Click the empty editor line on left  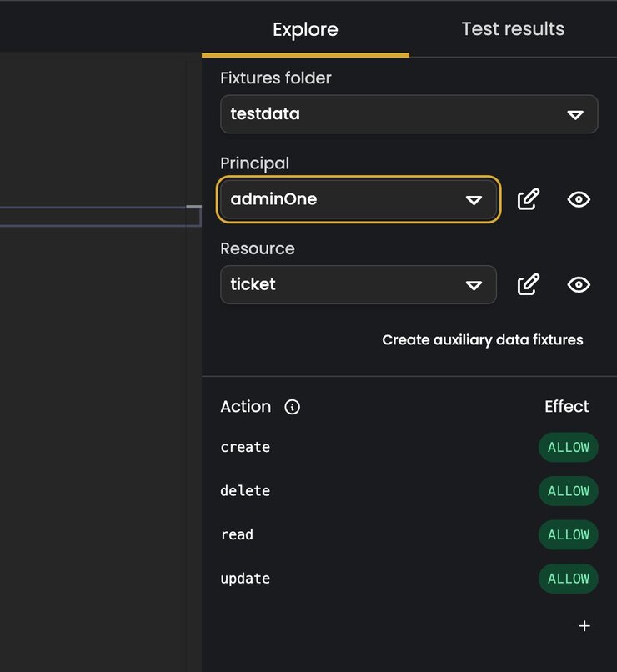tap(100, 217)
